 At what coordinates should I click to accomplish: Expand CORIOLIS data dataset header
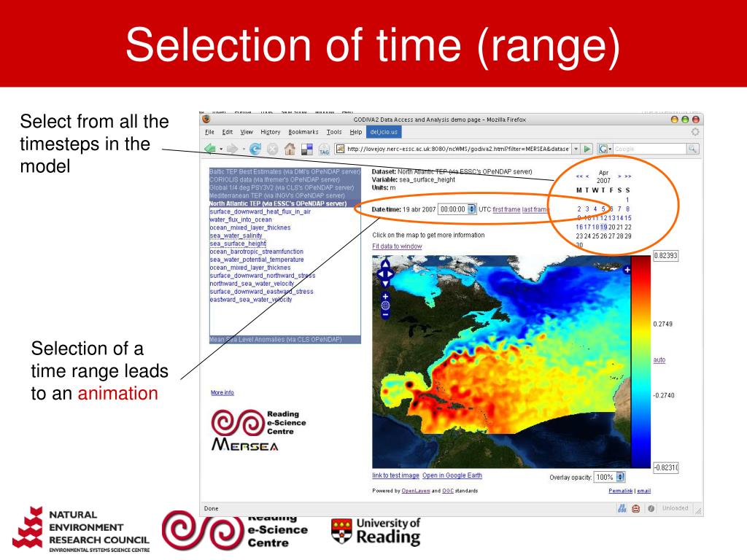pyautogui.click(x=285, y=179)
